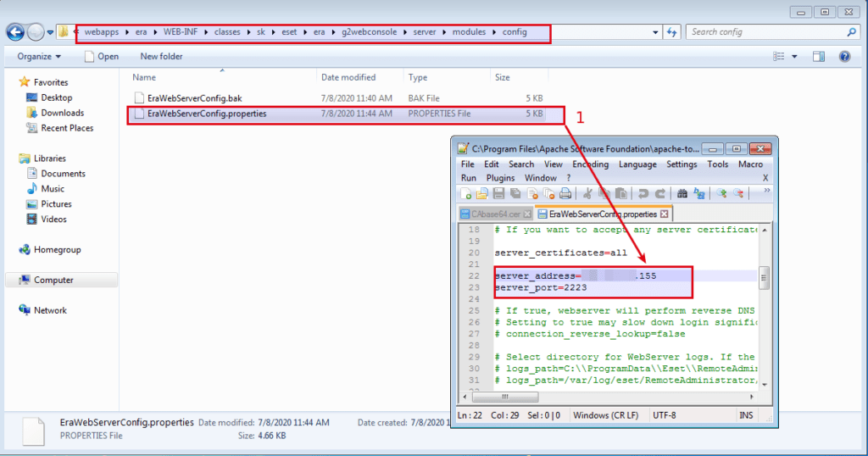Viewport: 868px width, 456px height.
Task: Open Explorer help with question mark icon
Action: [844, 57]
